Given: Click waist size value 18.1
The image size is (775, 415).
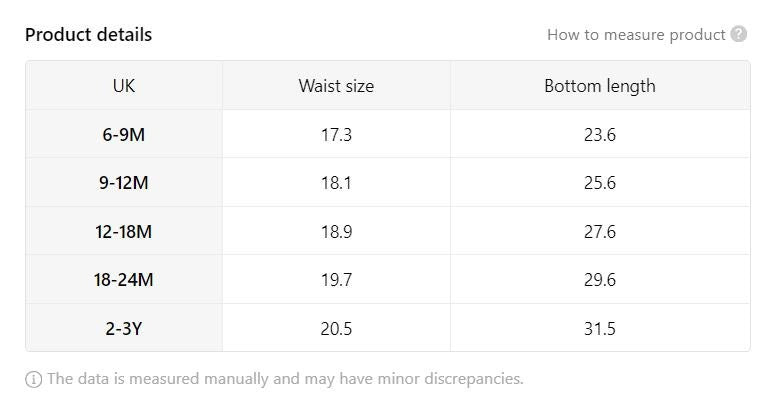Looking at the screenshot, I should coord(336,183).
